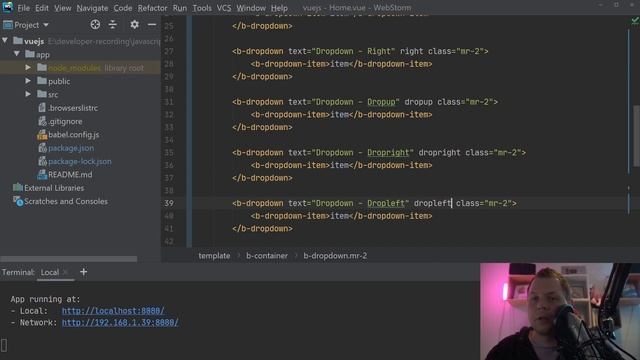
Task: Open the 192.168.1.39:8080 network link
Action: pyautogui.click(x=120, y=323)
